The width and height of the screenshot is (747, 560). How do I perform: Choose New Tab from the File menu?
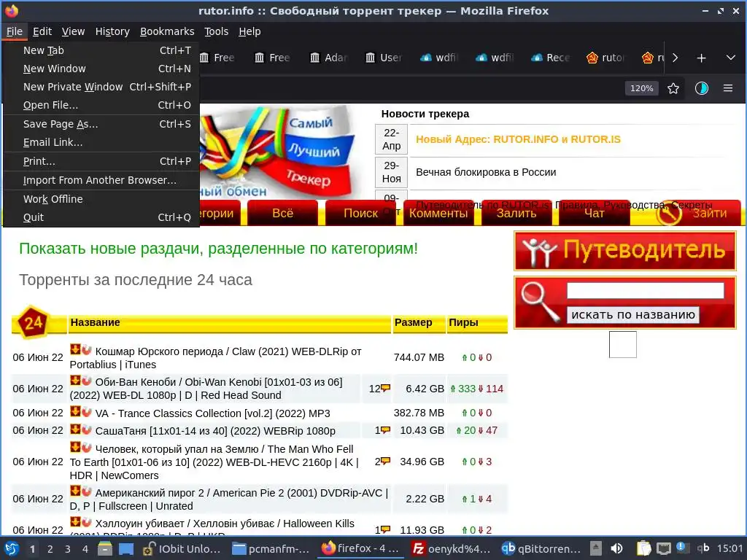pyautogui.click(x=101, y=50)
